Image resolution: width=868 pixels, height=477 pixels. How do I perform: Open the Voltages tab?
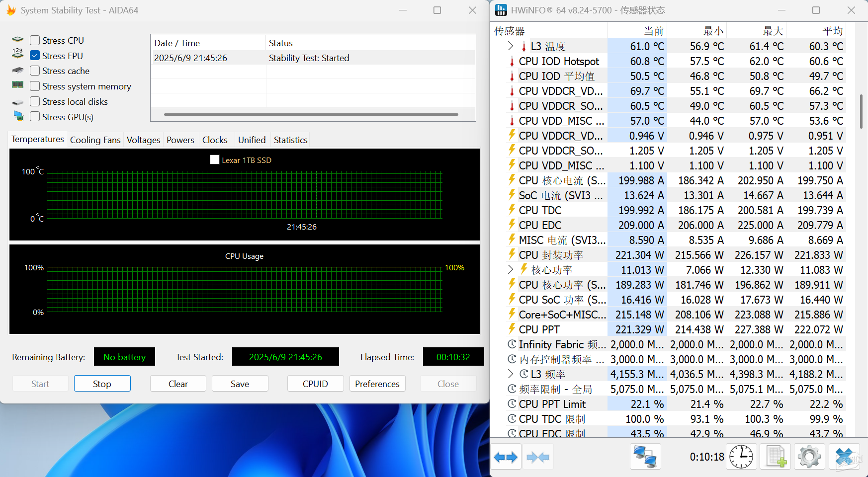[x=144, y=140]
